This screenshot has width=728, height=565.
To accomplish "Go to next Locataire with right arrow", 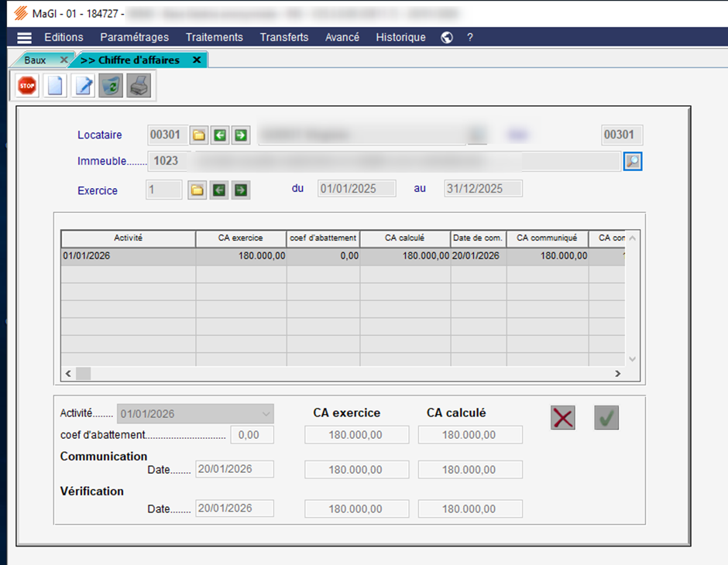I will pos(241,135).
